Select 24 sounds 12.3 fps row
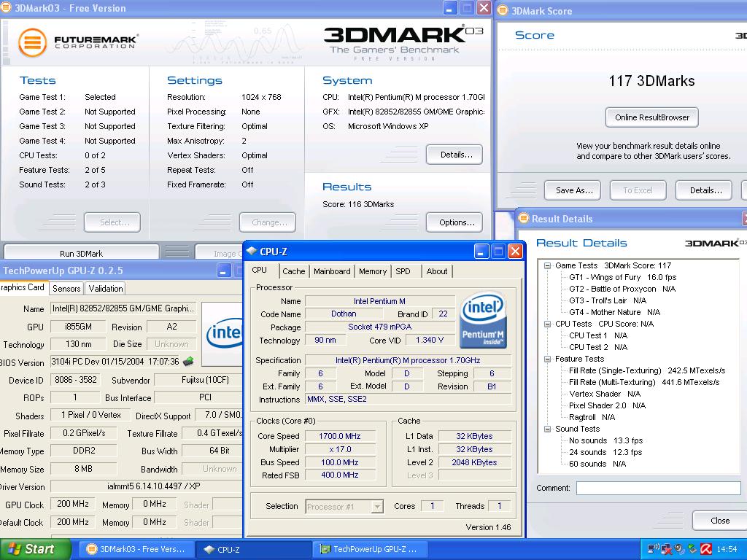 point(605,452)
